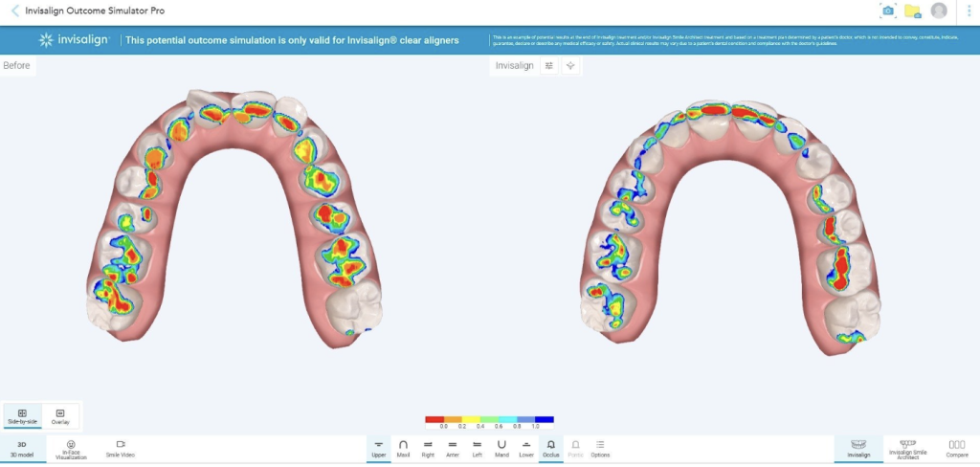Select the Lower view

point(525,448)
